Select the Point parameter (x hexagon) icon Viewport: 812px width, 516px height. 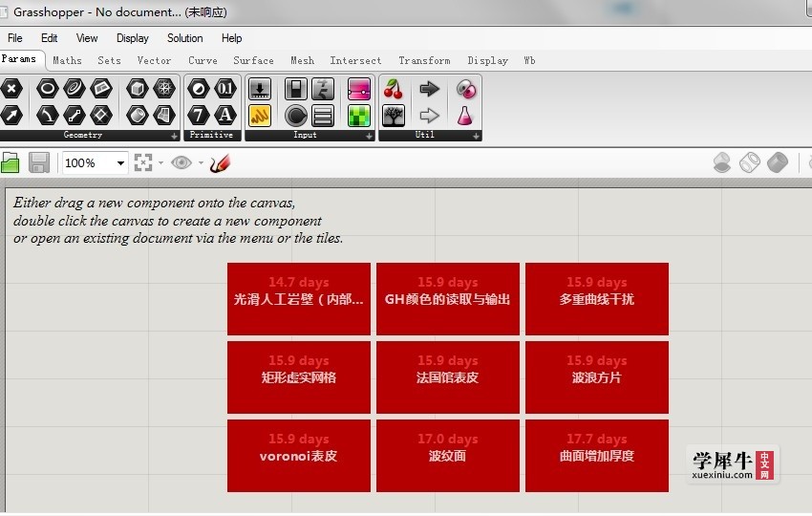pos(11,89)
